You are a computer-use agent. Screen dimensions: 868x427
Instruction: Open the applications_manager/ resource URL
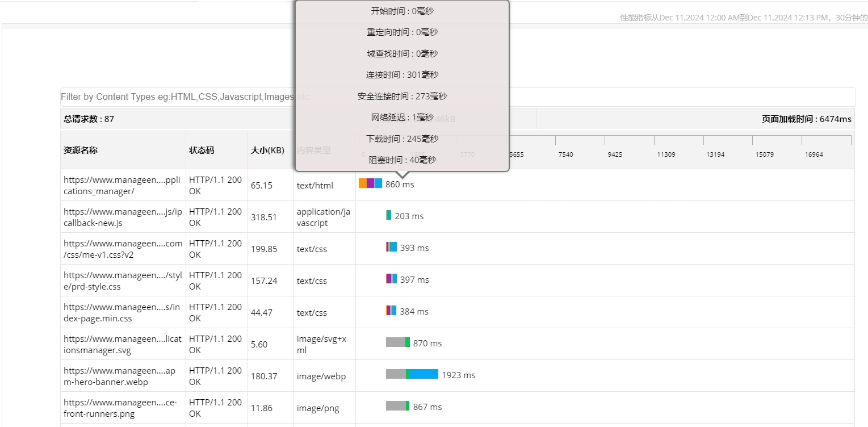[x=123, y=185]
